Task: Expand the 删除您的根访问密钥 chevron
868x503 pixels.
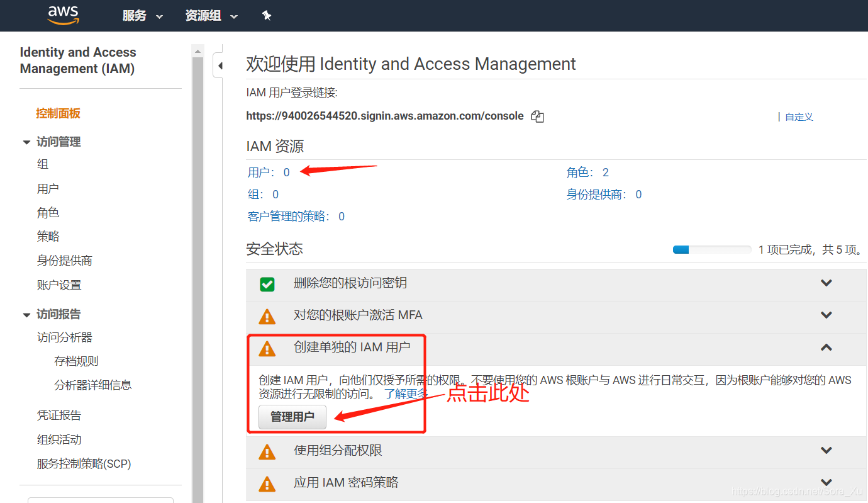Action: point(826,283)
